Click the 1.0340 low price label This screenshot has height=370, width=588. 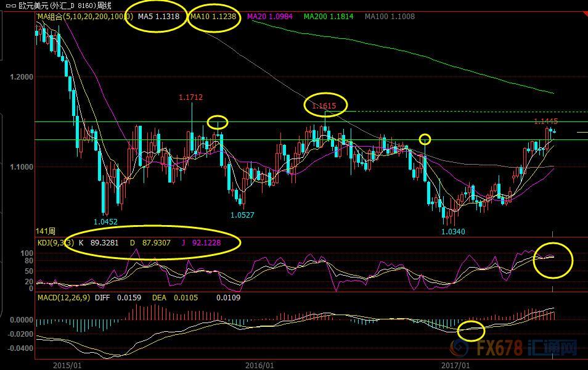coord(453,231)
